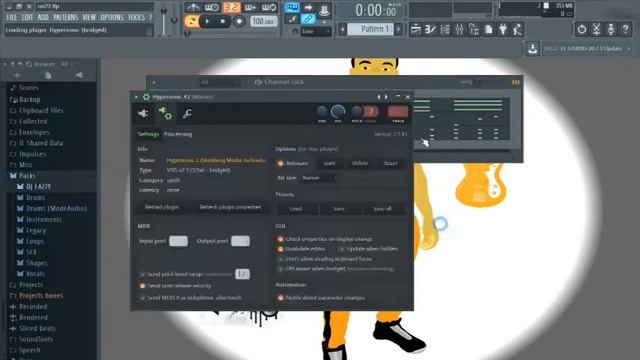This screenshot has width=640, height=360.
Task: Click the browser speaker icon
Action: (x=79, y=76)
